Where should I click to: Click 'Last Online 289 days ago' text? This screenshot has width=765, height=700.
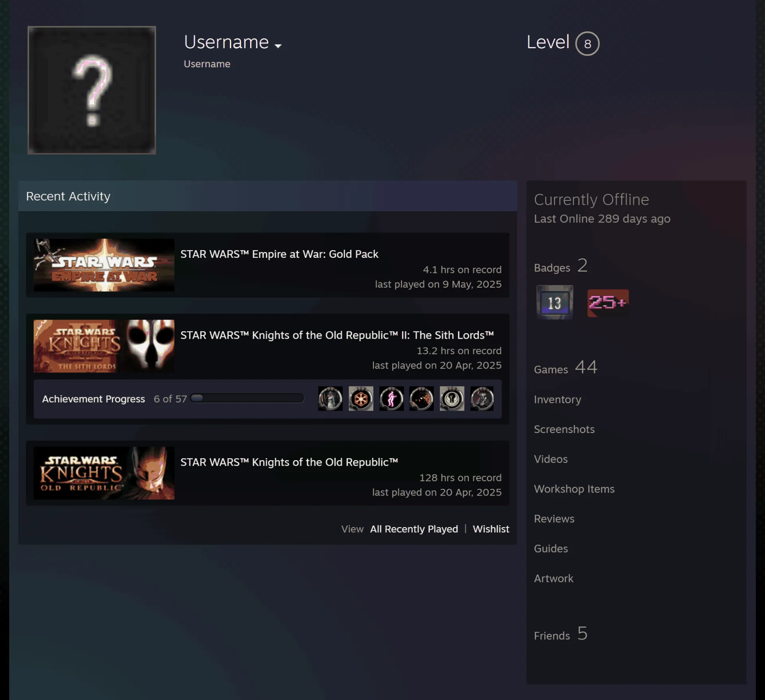pyautogui.click(x=602, y=219)
